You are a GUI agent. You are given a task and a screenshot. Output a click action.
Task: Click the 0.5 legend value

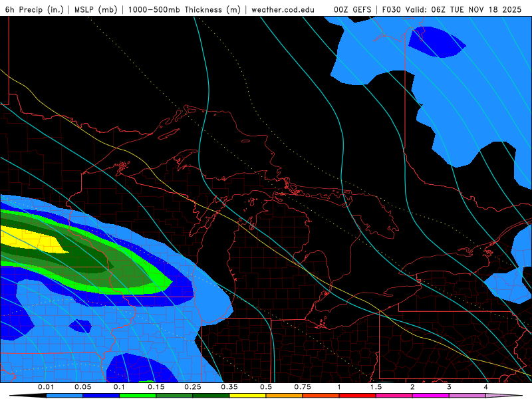click(x=266, y=387)
